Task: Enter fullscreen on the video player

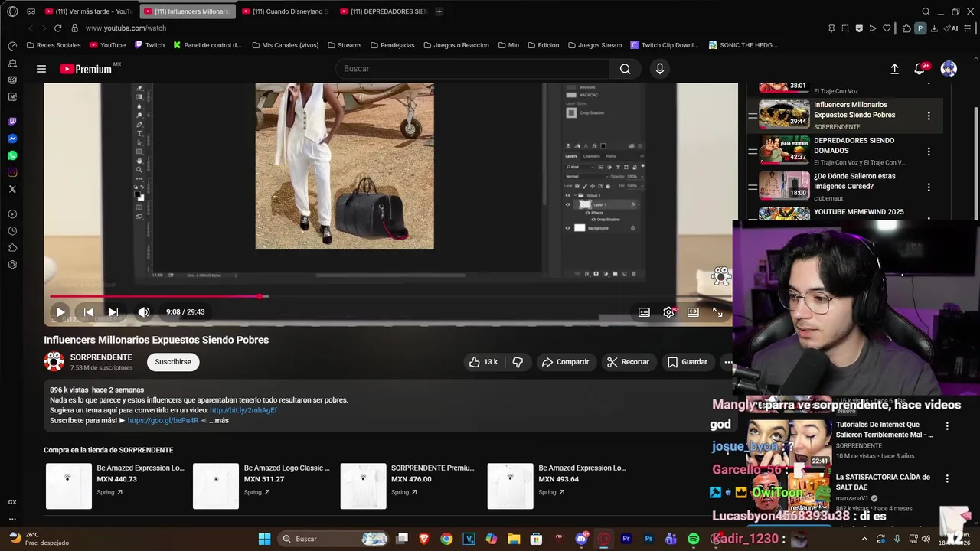Action: (717, 312)
